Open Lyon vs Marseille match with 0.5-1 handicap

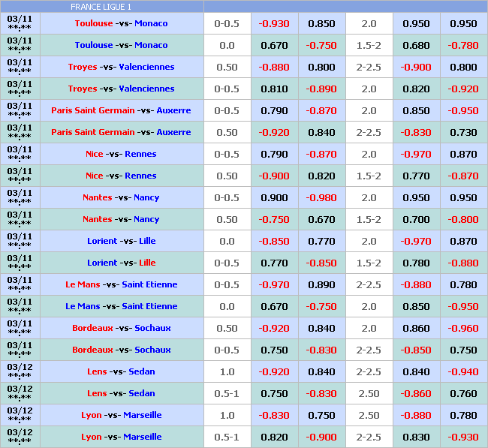[x=121, y=437]
